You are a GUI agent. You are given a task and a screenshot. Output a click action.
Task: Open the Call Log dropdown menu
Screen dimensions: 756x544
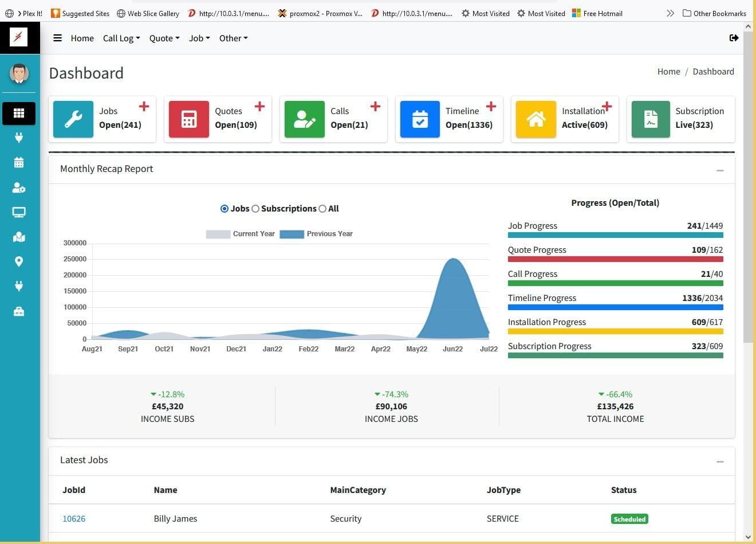click(121, 38)
